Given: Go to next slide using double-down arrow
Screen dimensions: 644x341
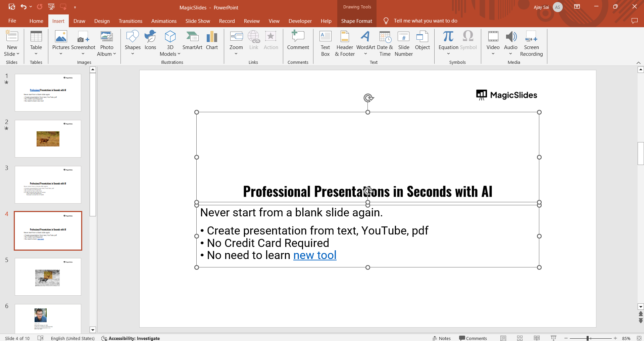Looking at the screenshot, I should coord(641,321).
